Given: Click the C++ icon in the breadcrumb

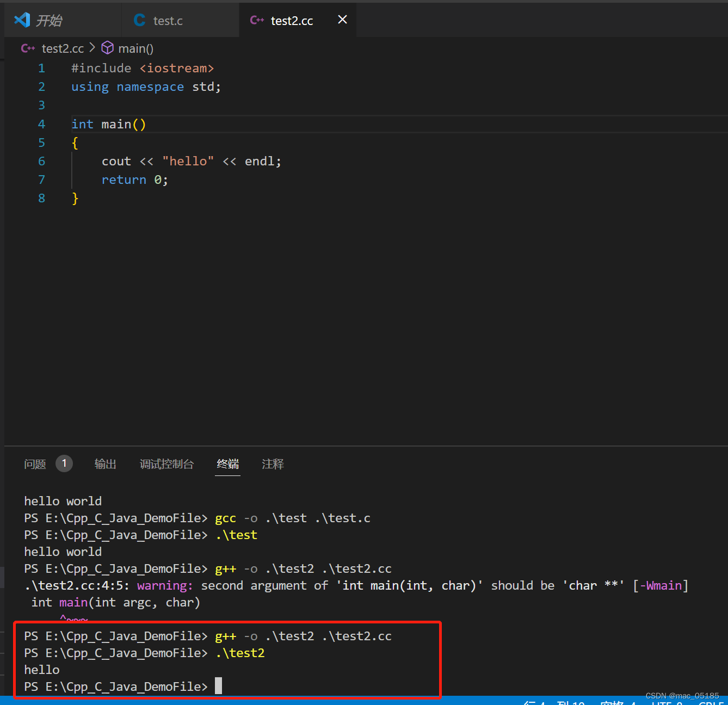Looking at the screenshot, I should [x=28, y=48].
